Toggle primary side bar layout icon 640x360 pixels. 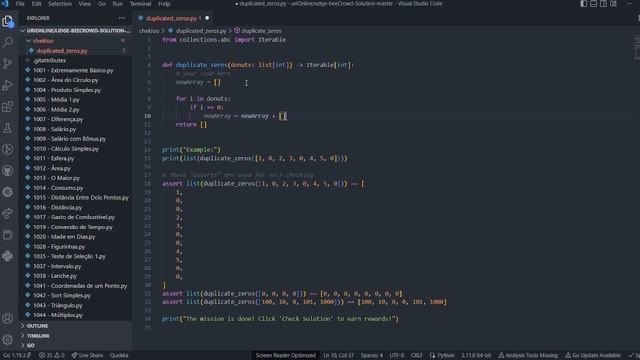coord(584,4)
